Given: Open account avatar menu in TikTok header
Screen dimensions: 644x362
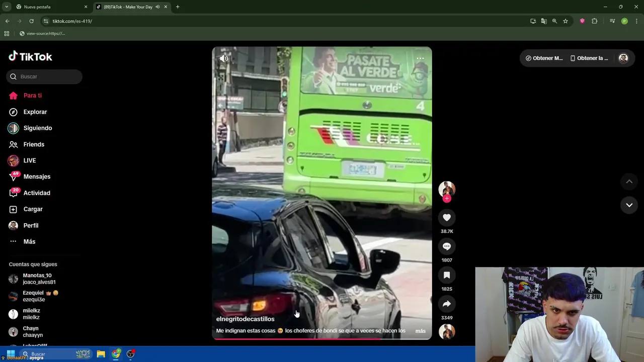Looking at the screenshot, I should tap(623, 58).
